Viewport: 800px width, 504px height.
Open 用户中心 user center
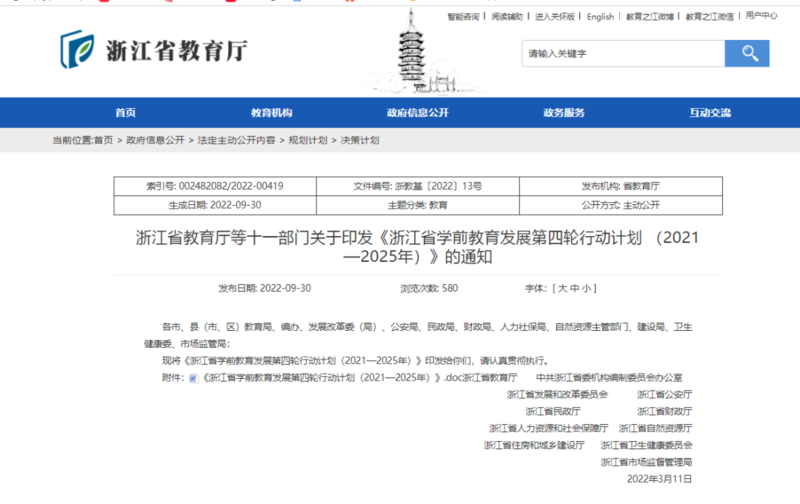coord(762,16)
